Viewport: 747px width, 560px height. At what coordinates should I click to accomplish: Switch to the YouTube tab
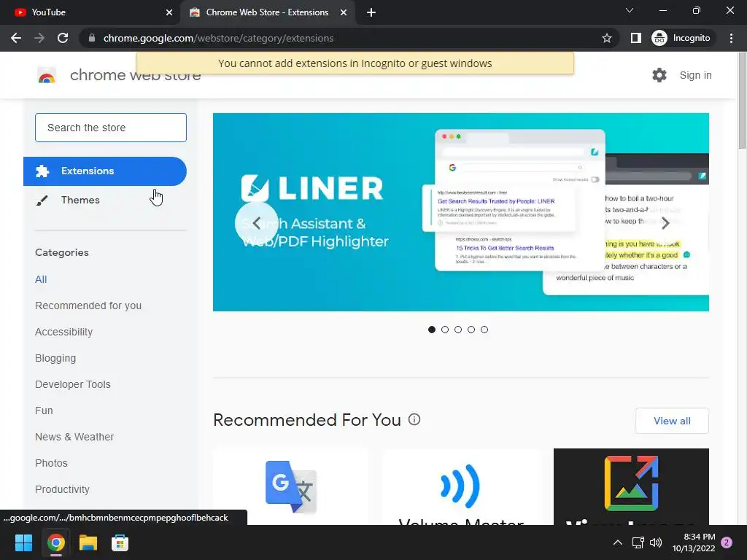coord(90,12)
